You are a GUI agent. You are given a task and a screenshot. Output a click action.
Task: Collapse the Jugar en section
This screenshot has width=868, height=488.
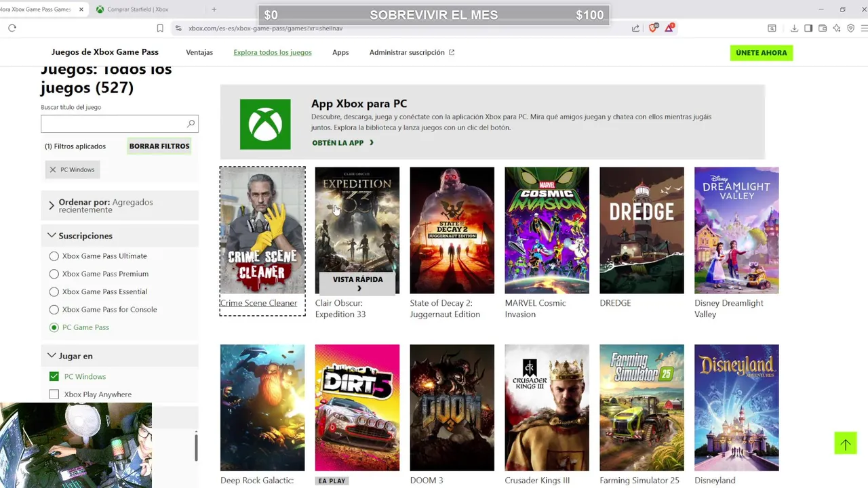click(120, 356)
